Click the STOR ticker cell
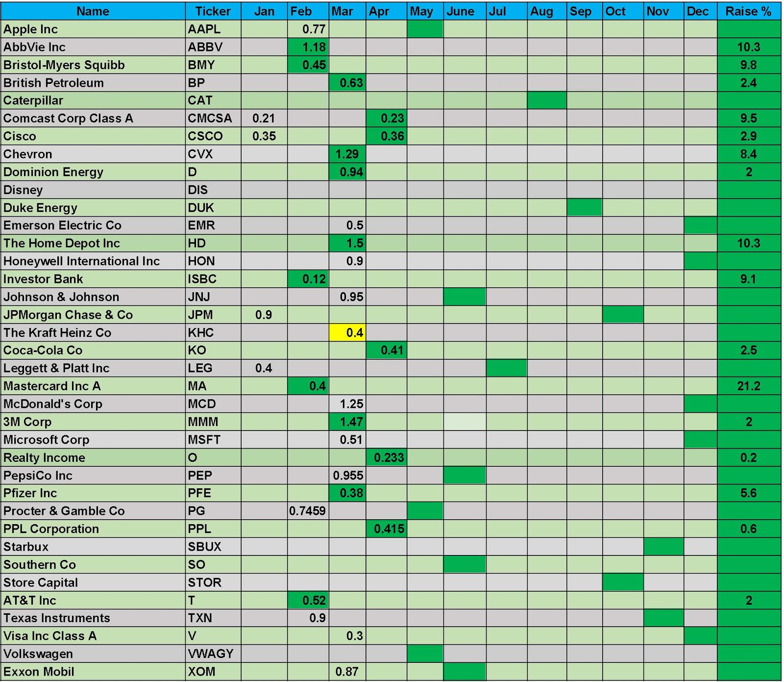Image resolution: width=784 pixels, height=682 pixels. (x=213, y=582)
